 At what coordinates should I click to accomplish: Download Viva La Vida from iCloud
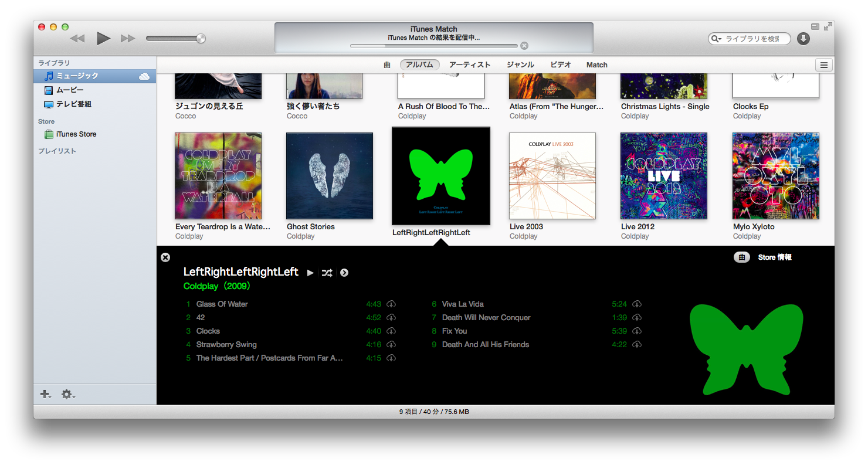(637, 304)
